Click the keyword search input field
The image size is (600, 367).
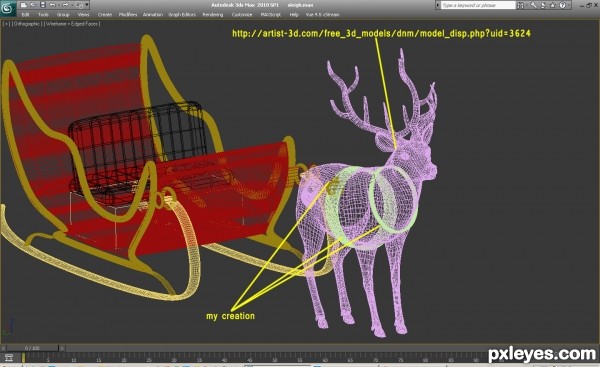478,5
